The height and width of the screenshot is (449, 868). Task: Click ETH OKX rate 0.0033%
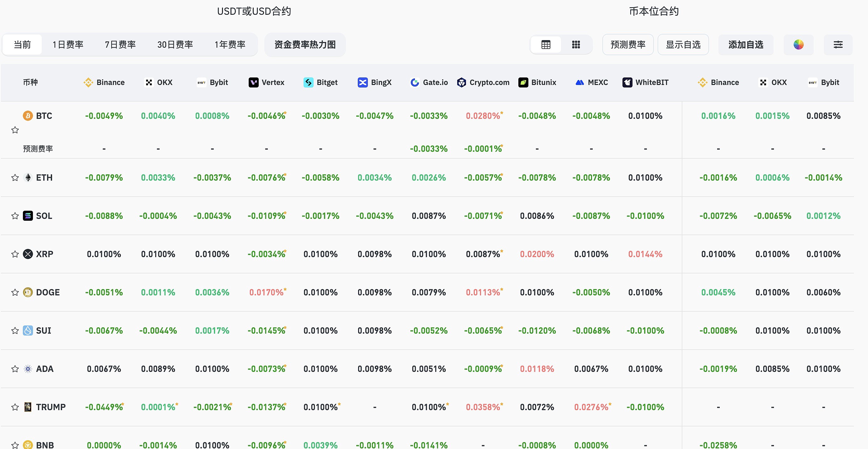(x=158, y=177)
